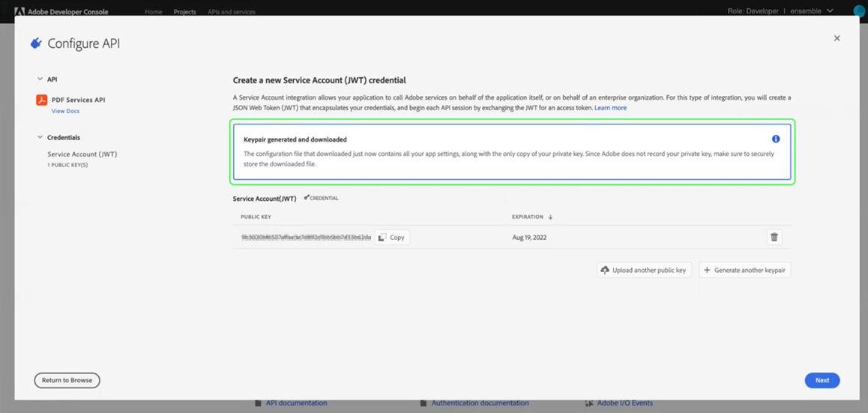The width and height of the screenshot is (868, 413).
Task: Open the Home tab
Action: pyautogui.click(x=154, y=12)
